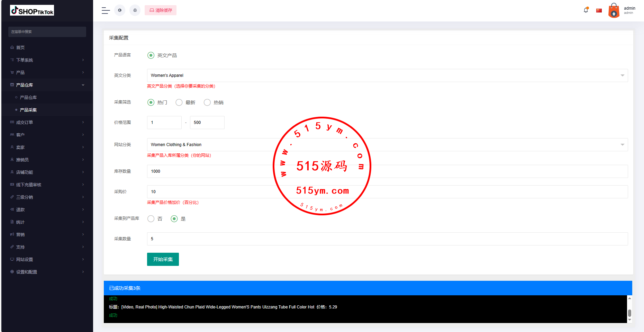The height and width of the screenshot is (332, 644).
Task: Open the Women Clothing & Fashion dropdown
Action: (x=387, y=145)
